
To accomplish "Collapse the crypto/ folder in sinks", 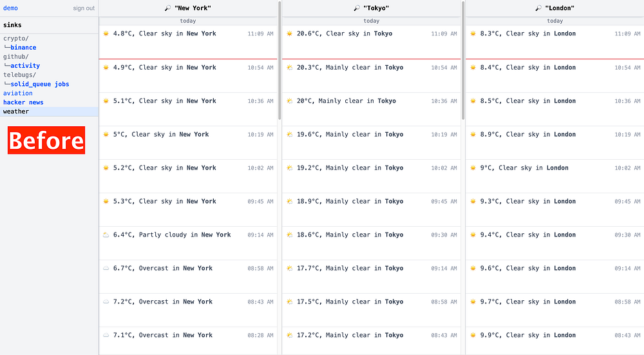I will click(x=15, y=39).
